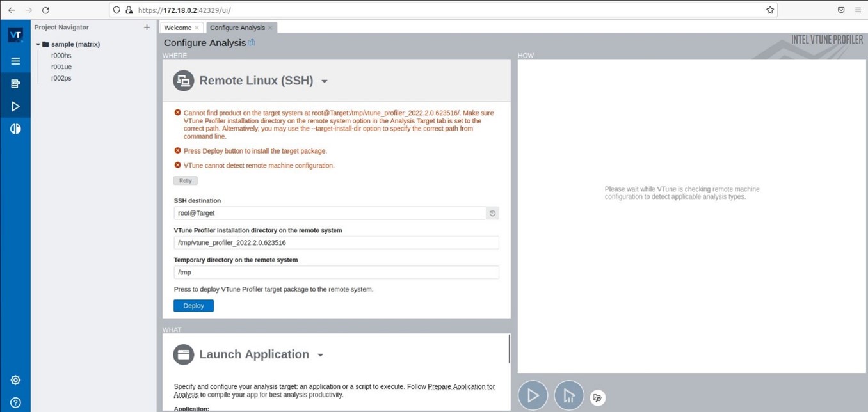Click the blue Deploy button
Viewport: 868px width, 412px height.
pos(193,306)
